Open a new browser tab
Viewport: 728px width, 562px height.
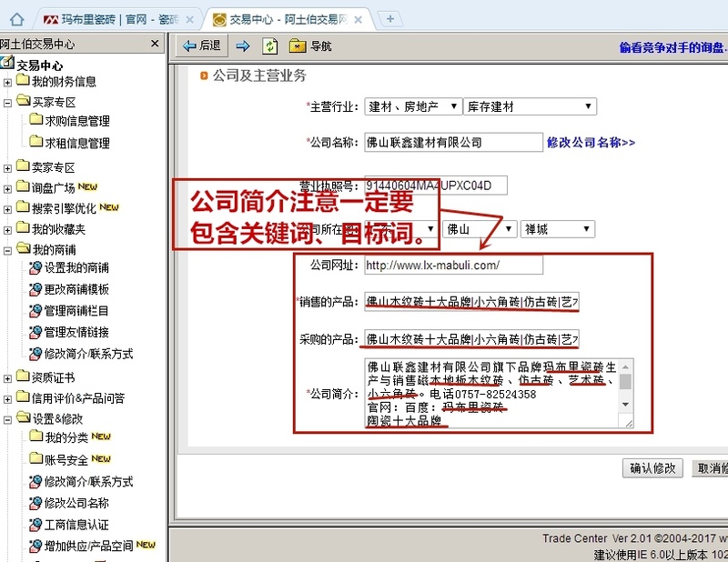[x=390, y=19]
